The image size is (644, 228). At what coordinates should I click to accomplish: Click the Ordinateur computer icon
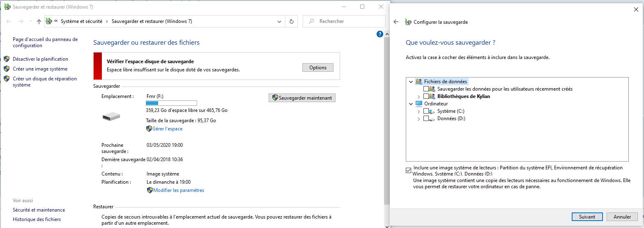pos(419,104)
